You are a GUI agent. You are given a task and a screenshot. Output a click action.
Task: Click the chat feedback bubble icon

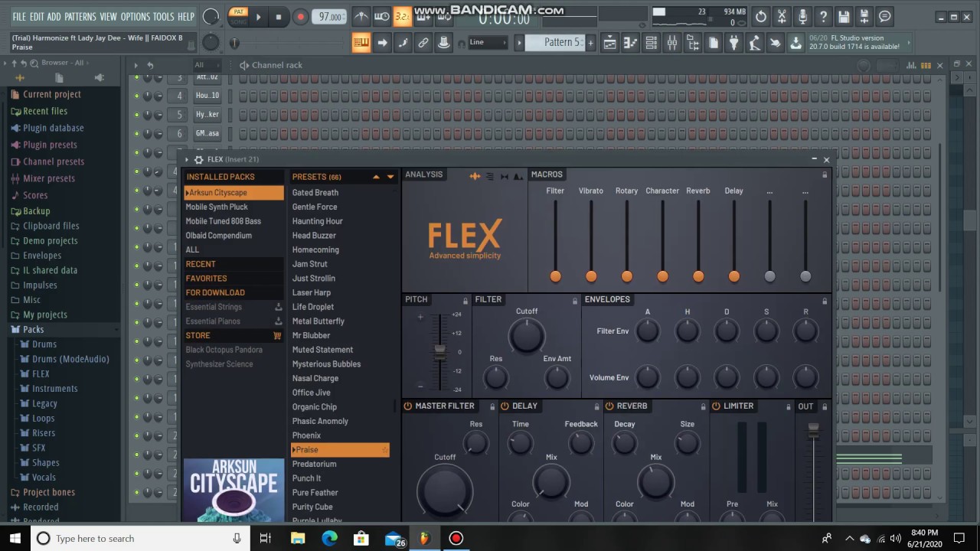(x=885, y=17)
